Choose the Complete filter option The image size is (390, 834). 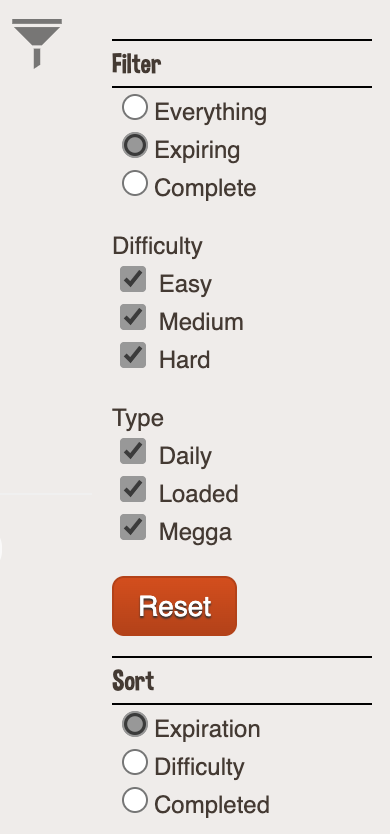(135, 183)
